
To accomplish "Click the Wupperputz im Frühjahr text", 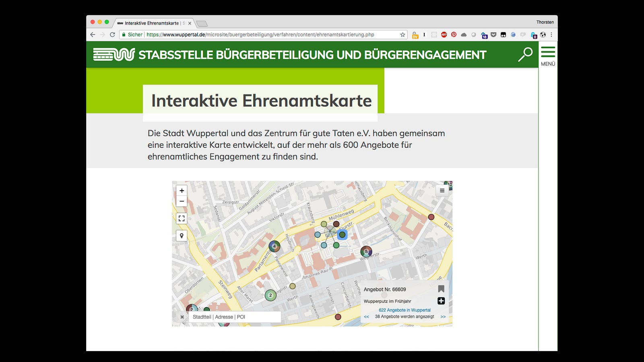I will pos(387,301).
